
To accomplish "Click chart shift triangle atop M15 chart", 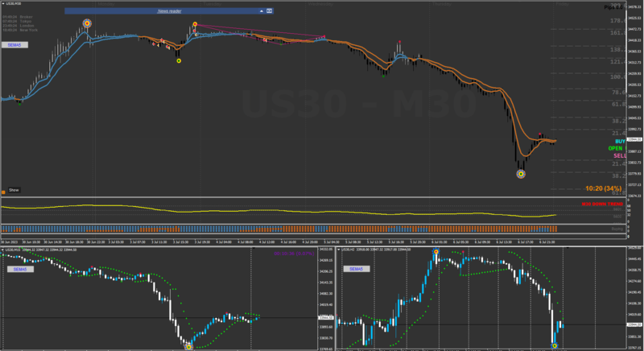I will [x=254, y=249].
